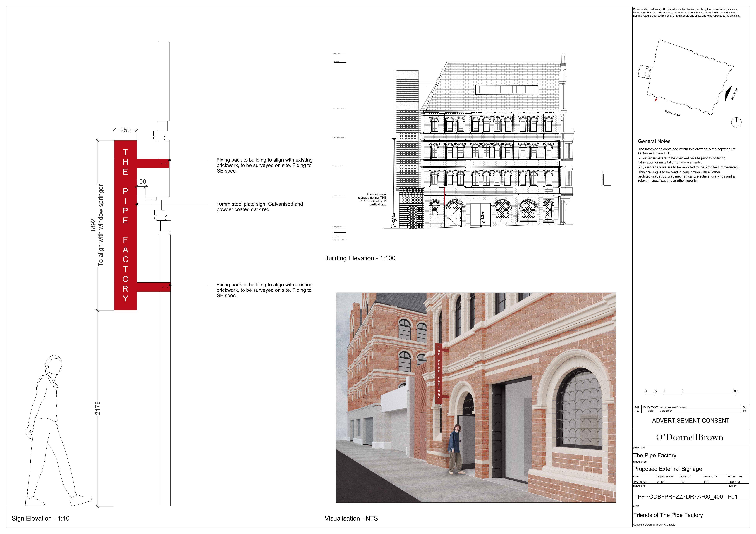Click the O'DonnellBrown architect logo
This screenshot has width=756, height=534.
tap(690, 437)
